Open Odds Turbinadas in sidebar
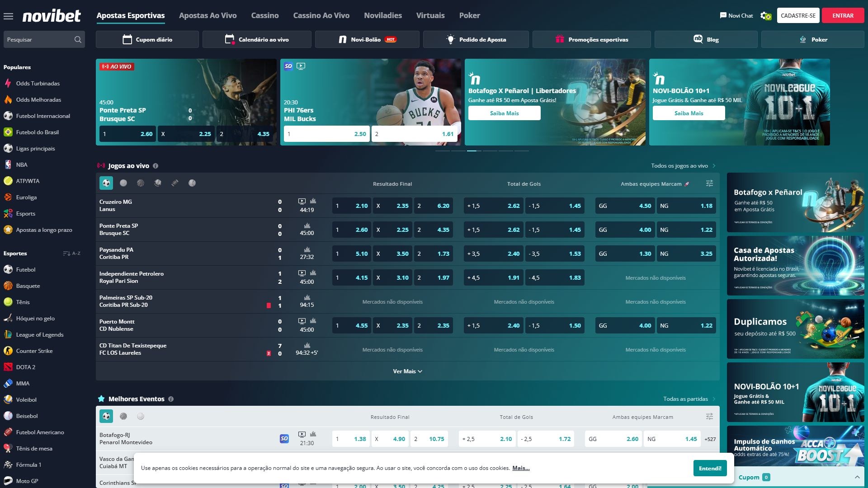Screen dimensions: 868x488 point(38,84)
